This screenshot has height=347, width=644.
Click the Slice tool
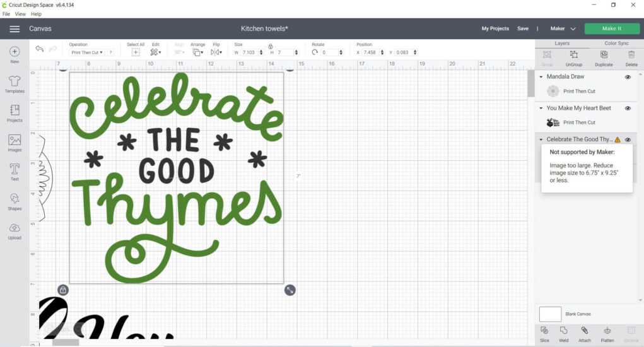[544, 334]
